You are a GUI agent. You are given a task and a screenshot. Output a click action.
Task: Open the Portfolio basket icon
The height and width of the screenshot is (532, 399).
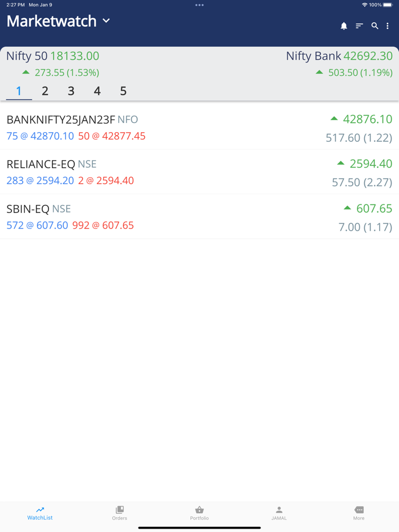point(199,510)
